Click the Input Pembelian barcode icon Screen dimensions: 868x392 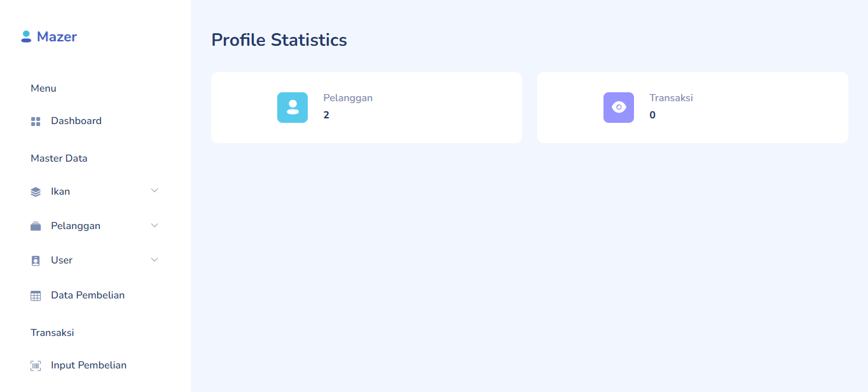click(36, 366)
